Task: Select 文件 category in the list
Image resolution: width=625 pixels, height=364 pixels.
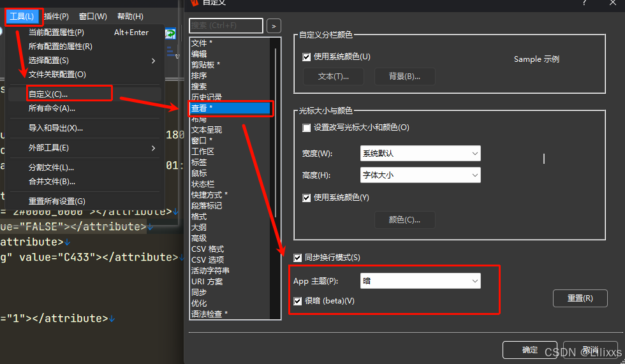Action: click(x=230, y=43)
